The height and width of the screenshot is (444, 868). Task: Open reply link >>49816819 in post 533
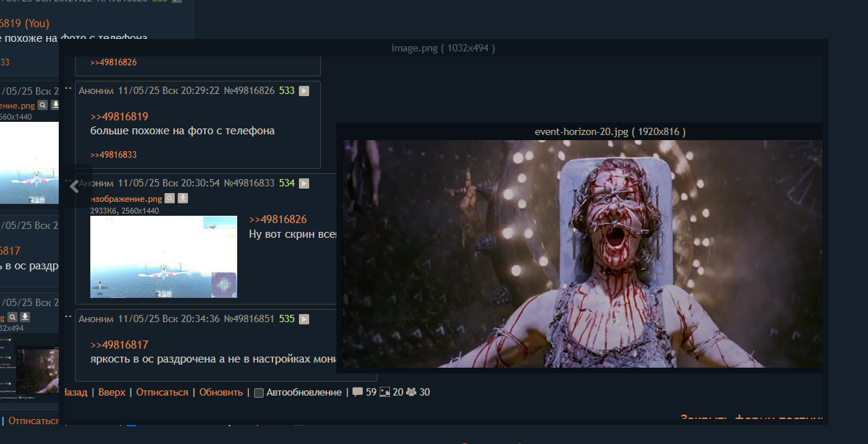click(119, 117)
